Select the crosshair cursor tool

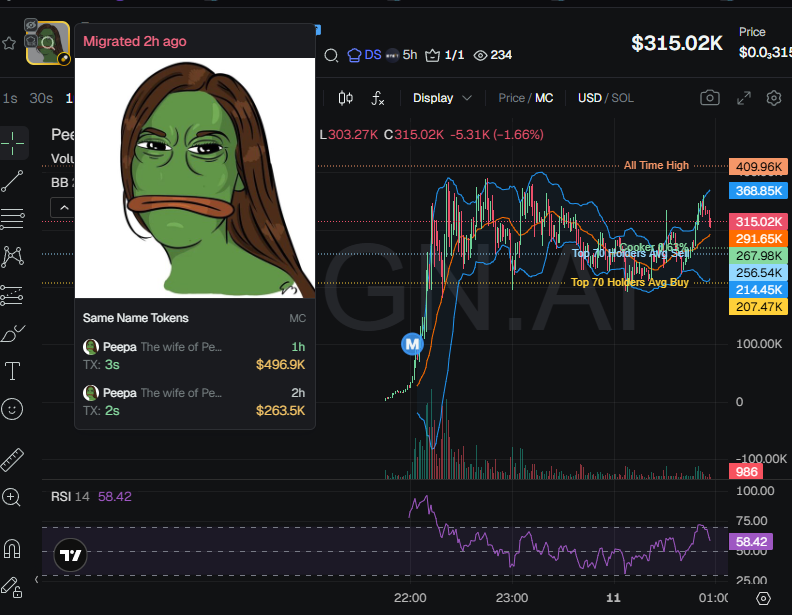pos(13,143)
